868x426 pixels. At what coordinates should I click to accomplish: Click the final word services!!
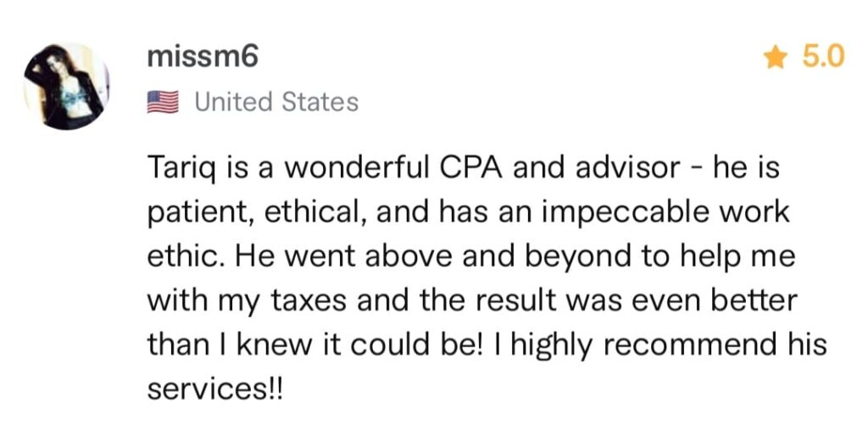click(214, 390)
